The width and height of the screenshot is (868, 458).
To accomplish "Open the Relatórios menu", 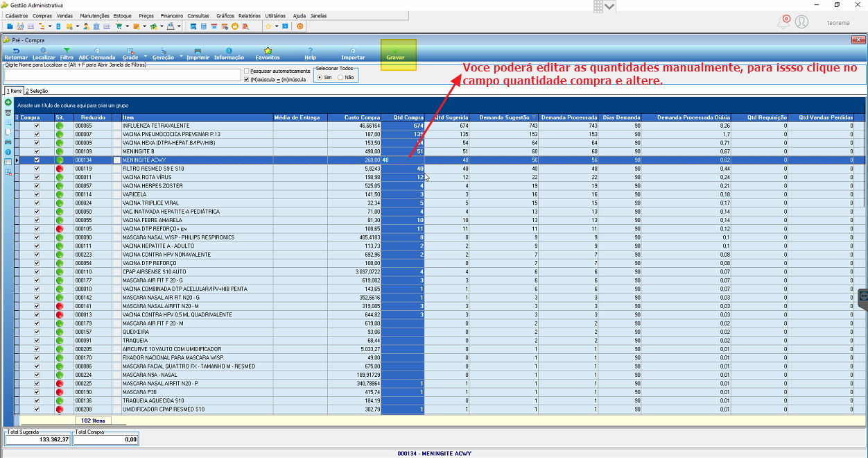I will tap(249, 15).
